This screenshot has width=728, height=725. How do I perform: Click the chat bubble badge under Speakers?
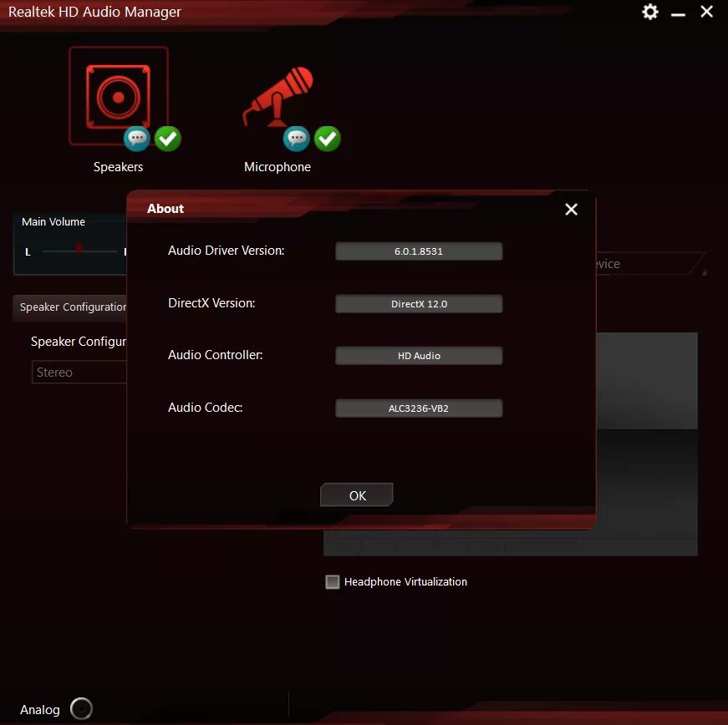136,138
